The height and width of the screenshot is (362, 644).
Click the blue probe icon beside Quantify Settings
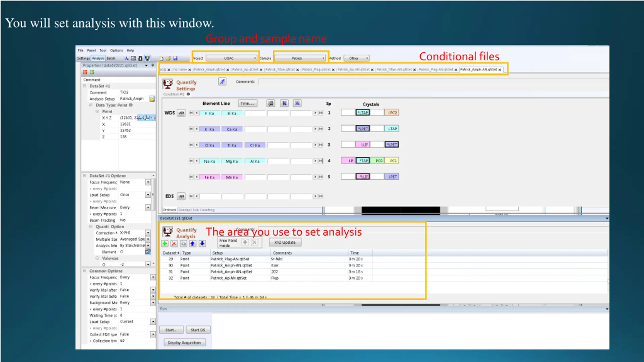click(x=222, y=81)
